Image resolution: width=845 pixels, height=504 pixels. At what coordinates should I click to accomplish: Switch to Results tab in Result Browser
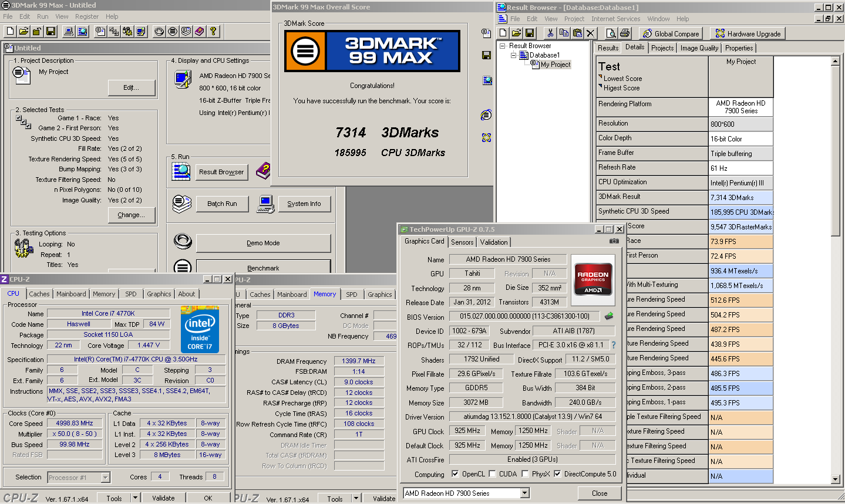coord(608,48)
